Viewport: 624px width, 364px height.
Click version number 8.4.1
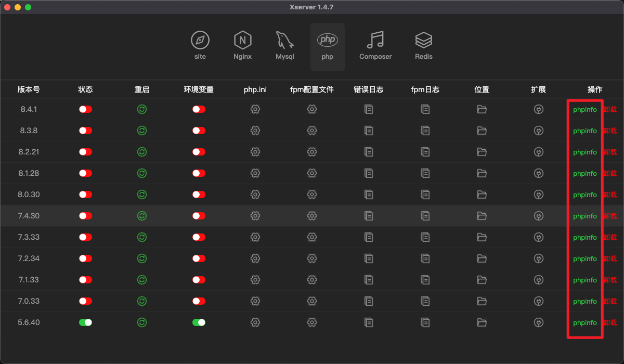point(29,109)
